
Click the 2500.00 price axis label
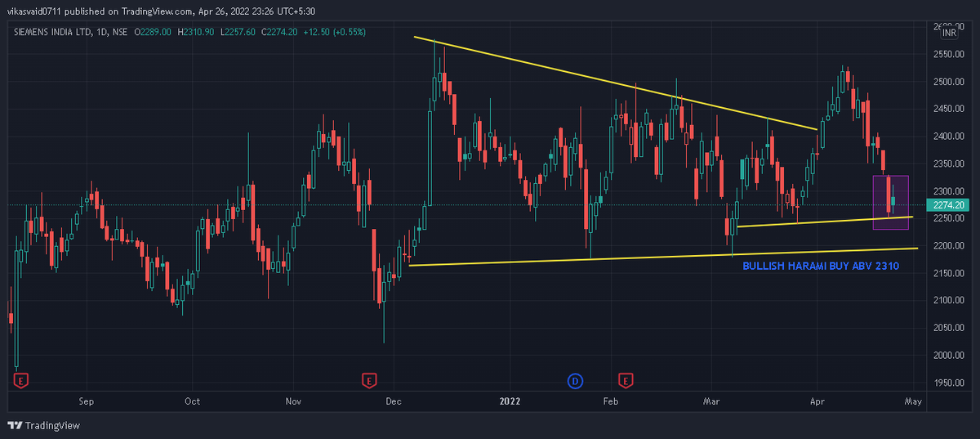[948, 82]
